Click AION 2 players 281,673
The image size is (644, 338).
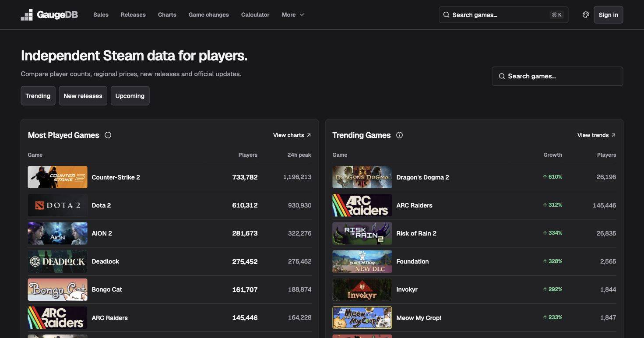point(245,233)
